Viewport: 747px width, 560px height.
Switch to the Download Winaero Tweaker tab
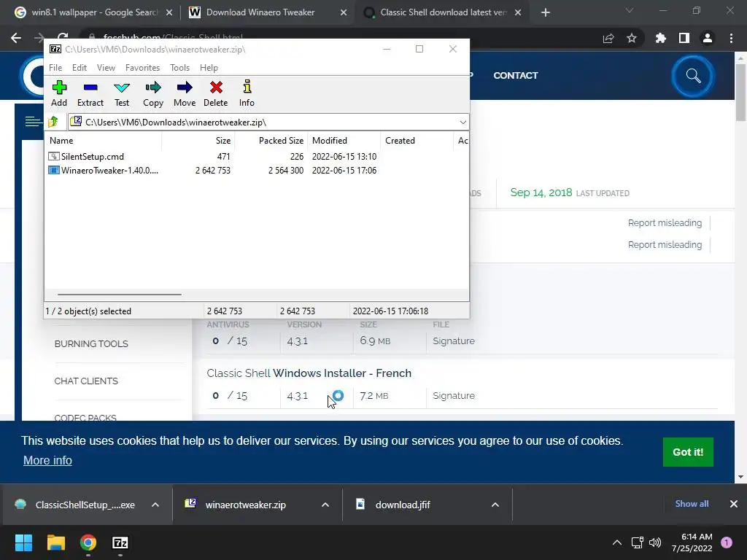coord(260,12)
